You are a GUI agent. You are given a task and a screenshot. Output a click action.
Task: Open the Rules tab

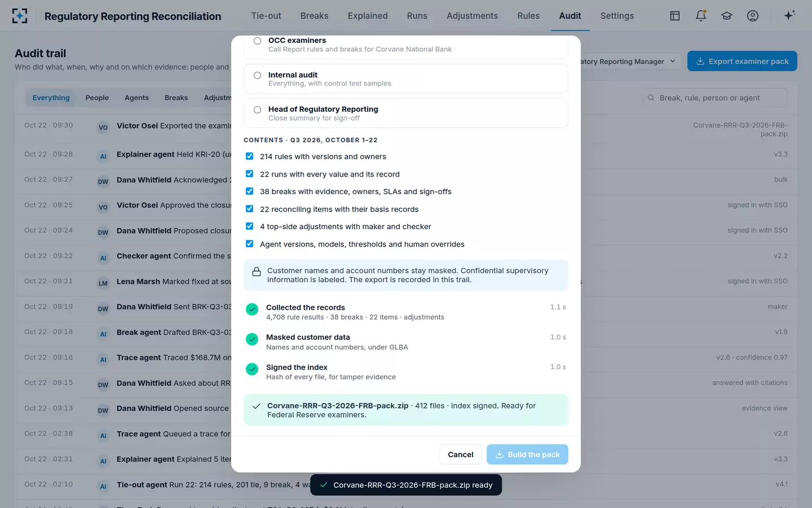click(x=528, y=16)
